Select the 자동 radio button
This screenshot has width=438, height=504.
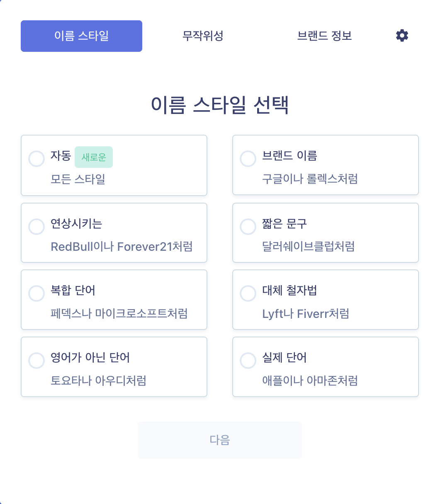(36, 159)
